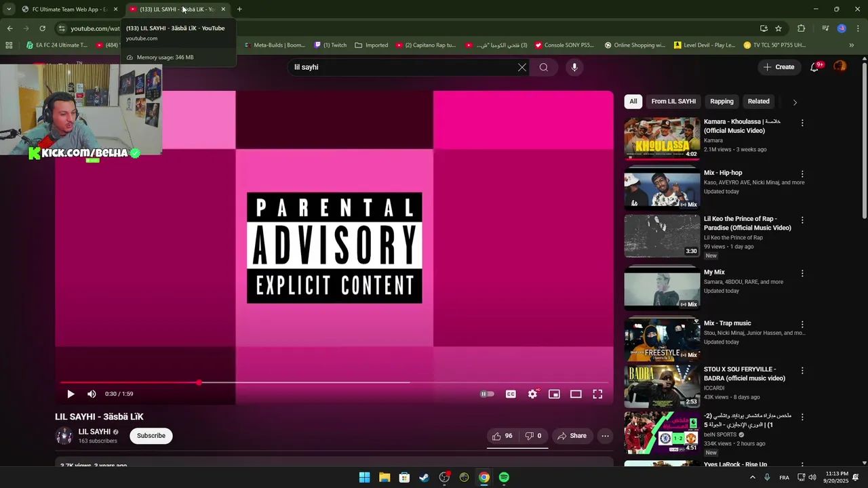Screen dimensions: 868x488
Task: Open options for beIN SPORTS video
Action: (x=802, y=417)
